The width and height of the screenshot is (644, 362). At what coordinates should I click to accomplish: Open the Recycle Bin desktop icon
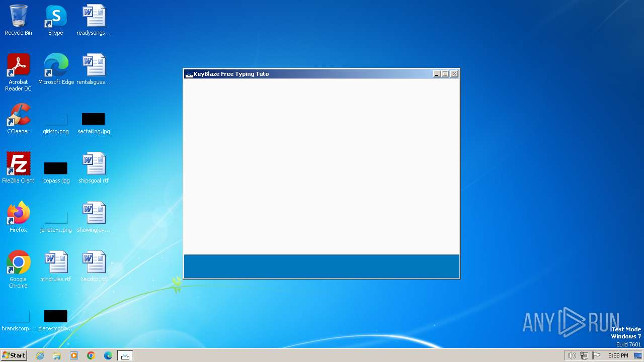tap(18, 21)
